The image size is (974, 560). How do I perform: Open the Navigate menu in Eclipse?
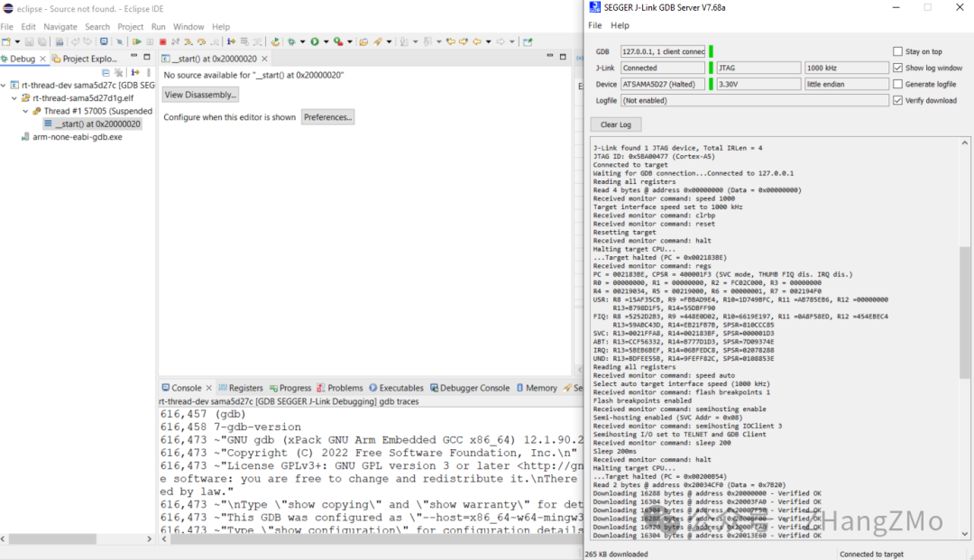point(60,27)
